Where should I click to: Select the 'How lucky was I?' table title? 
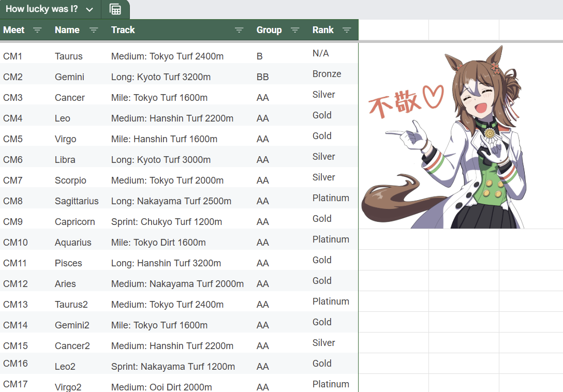[x=41, y=9]
